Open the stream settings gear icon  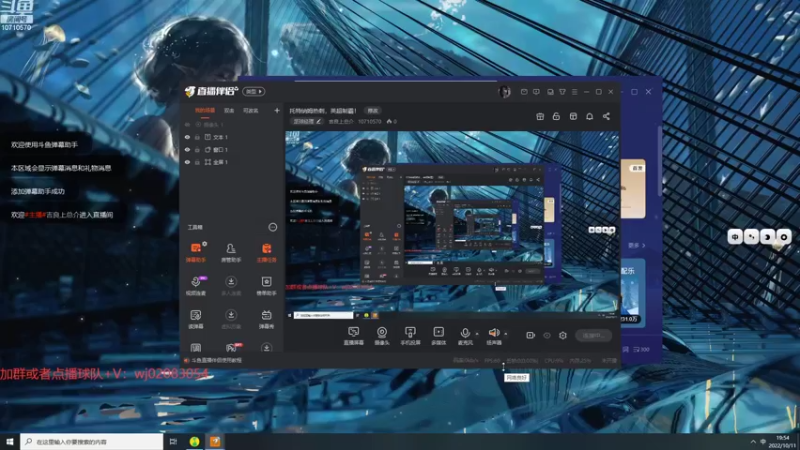pyautogui.click(x=563, y=335)
